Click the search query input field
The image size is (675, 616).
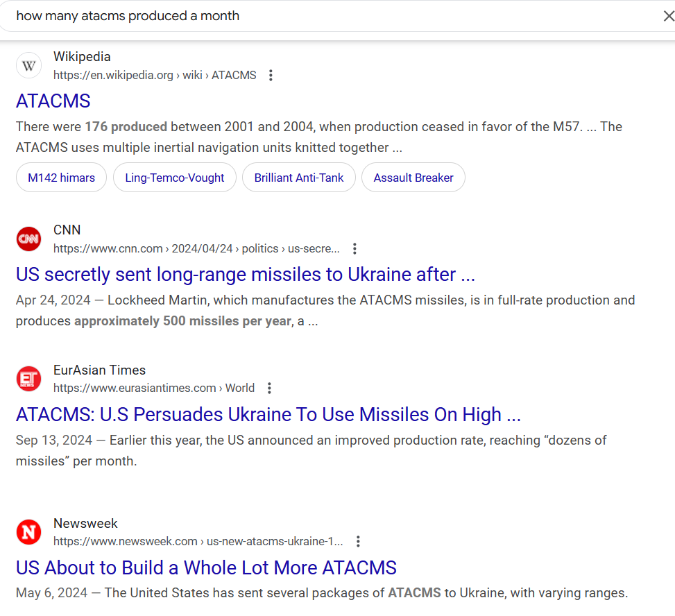[312, 16]
